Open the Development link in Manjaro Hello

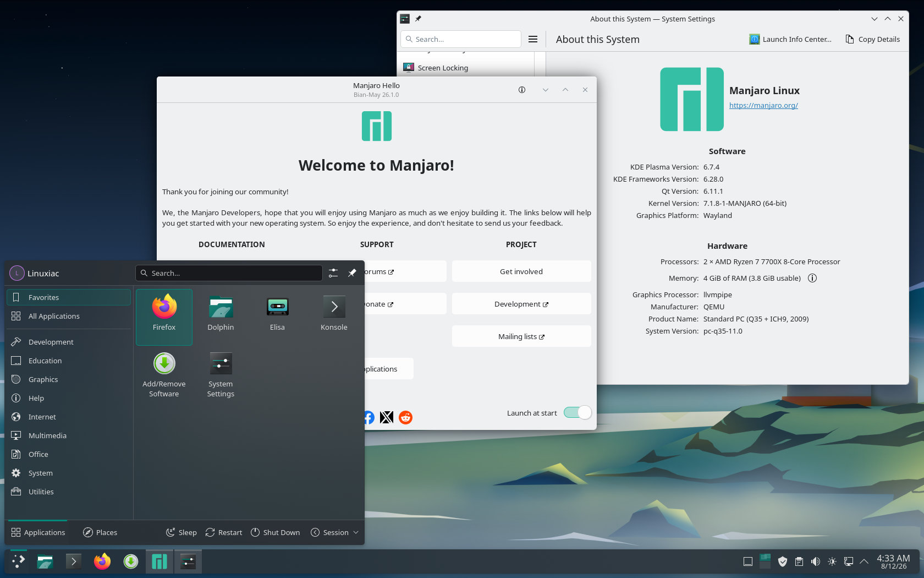click(x=521, y=304)
